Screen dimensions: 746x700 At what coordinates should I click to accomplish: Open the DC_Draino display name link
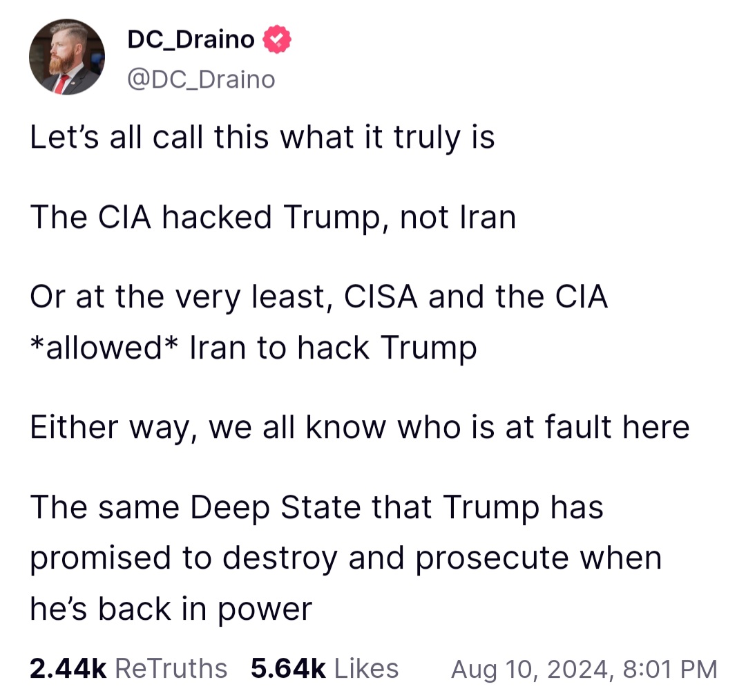[191, 39]
